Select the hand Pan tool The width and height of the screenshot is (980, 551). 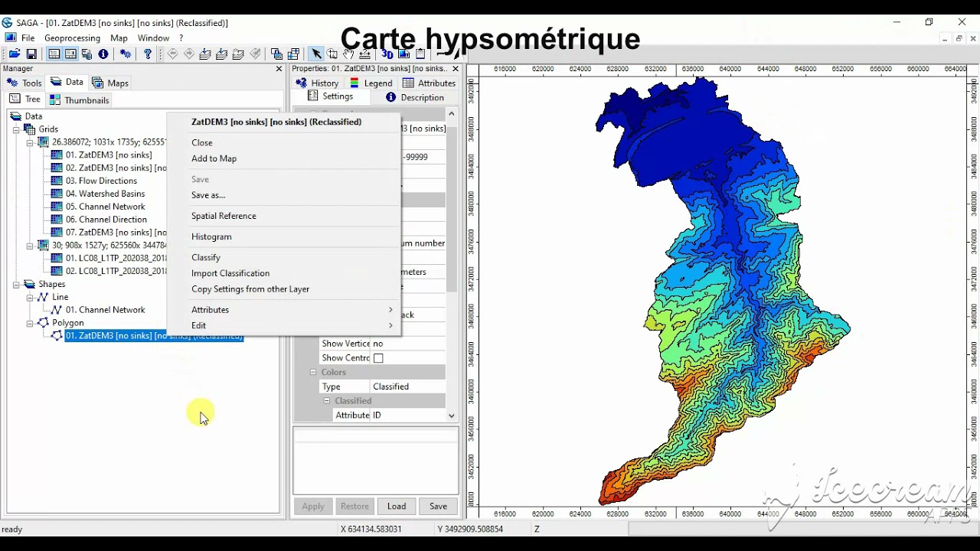[349, 54]
